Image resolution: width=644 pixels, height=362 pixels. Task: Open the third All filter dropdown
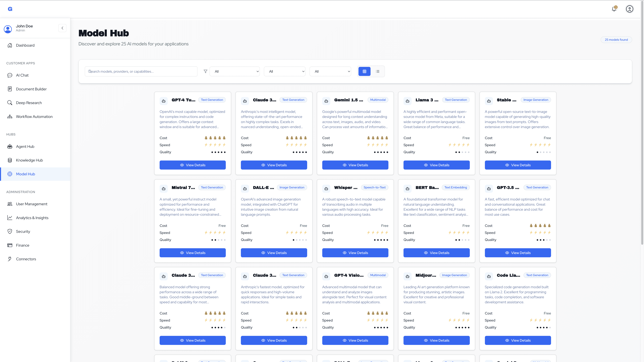tap(330, 71)
